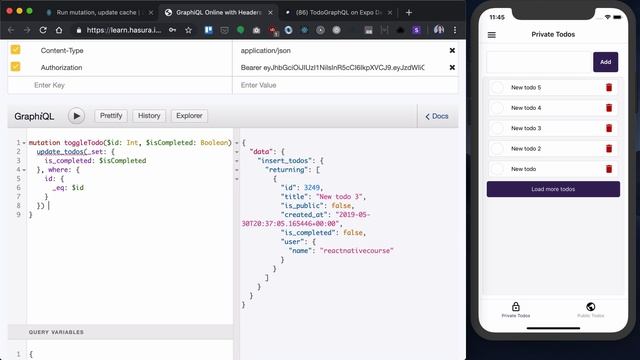Viewport: 640px width, 360px height.
Task: Focus the new todo text input
Action: tap(539, 62)
